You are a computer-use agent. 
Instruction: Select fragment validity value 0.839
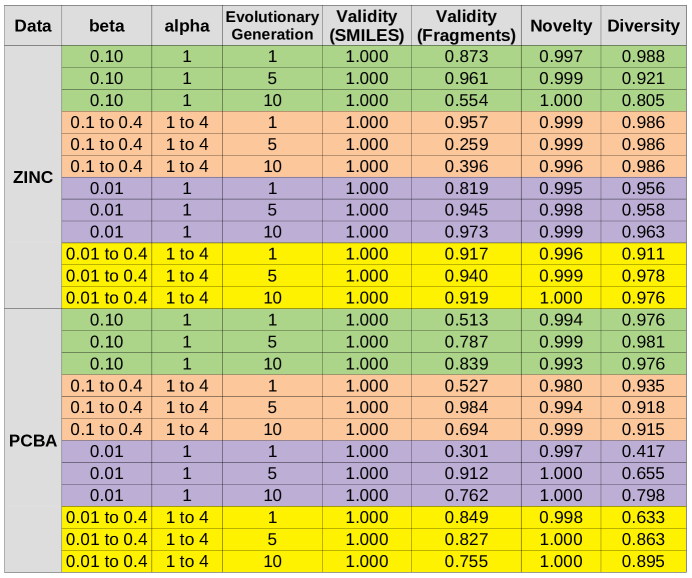(x=466, y=364)
